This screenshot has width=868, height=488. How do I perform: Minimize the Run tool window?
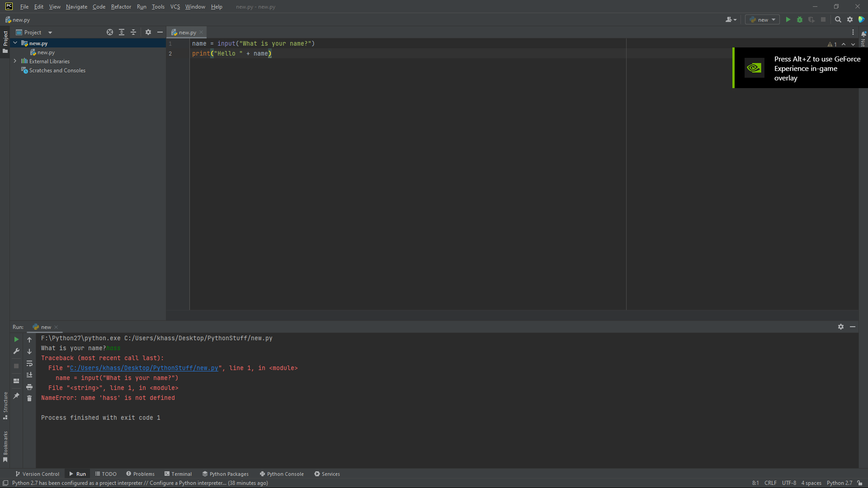pos(853,327)
